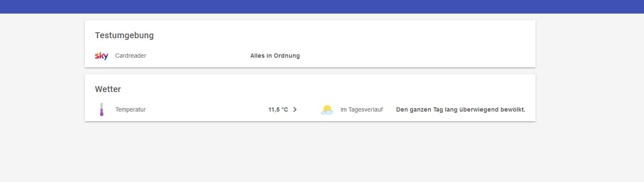Select the Temperatur label

[x=130, y=109]
